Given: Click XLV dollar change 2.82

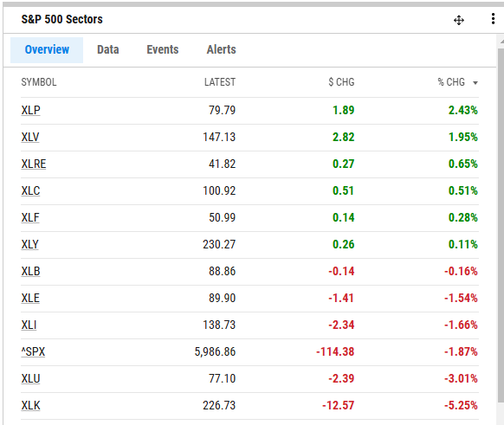Looking at the screenshot, I should click(343, 137).
